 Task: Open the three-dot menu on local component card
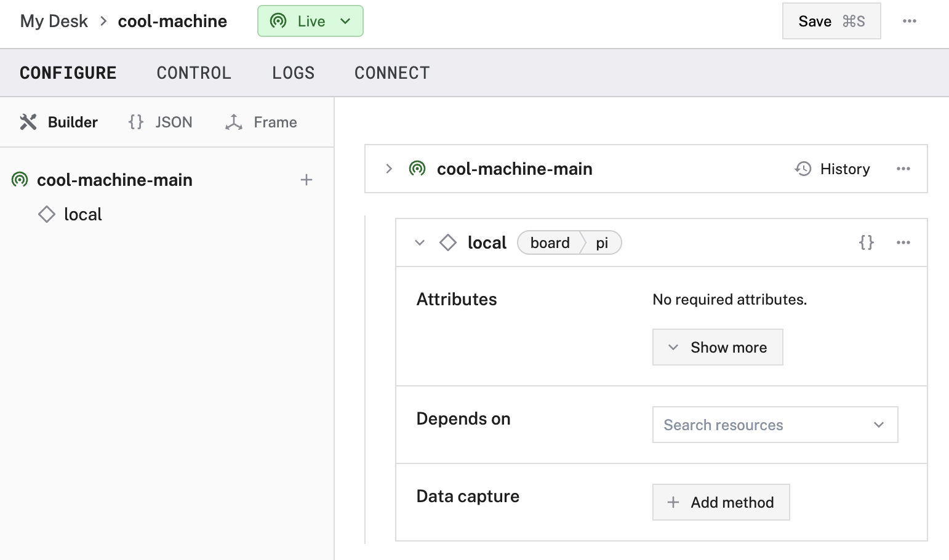tap(903, 242)
